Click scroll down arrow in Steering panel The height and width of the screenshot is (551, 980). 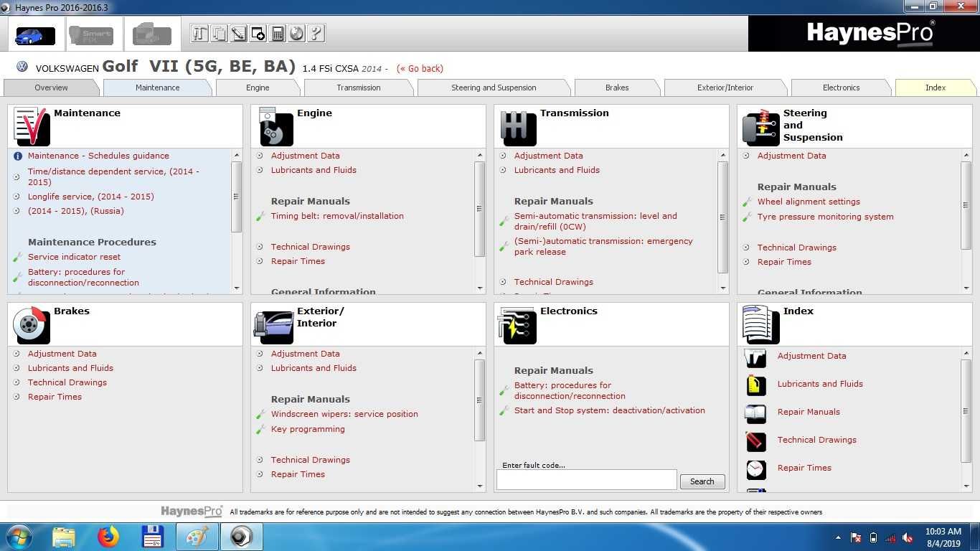(x=966, y=288)
